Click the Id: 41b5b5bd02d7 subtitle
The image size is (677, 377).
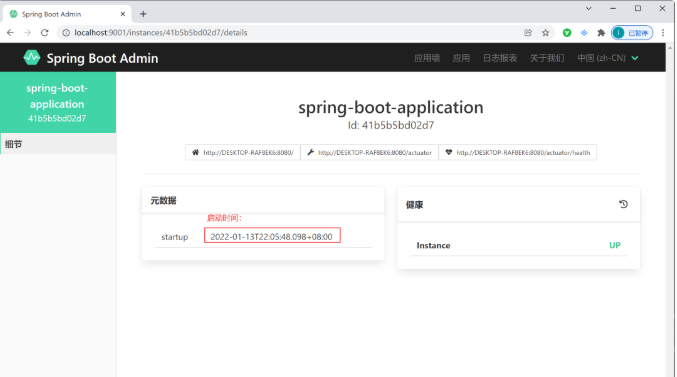click(x=391, y=125)
